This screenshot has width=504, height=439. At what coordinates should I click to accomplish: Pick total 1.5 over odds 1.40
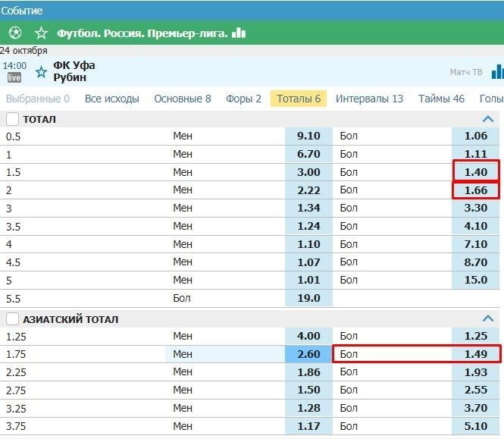point(476,172)
